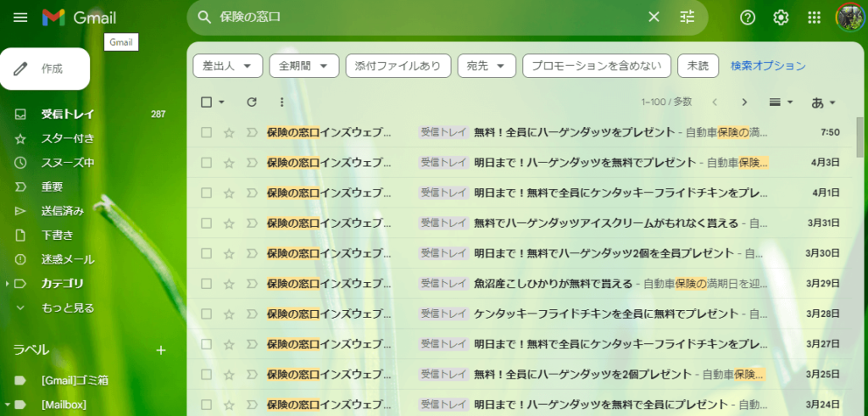Click the 作成 compose button
The image size is (868, 416).
point(45,69)
